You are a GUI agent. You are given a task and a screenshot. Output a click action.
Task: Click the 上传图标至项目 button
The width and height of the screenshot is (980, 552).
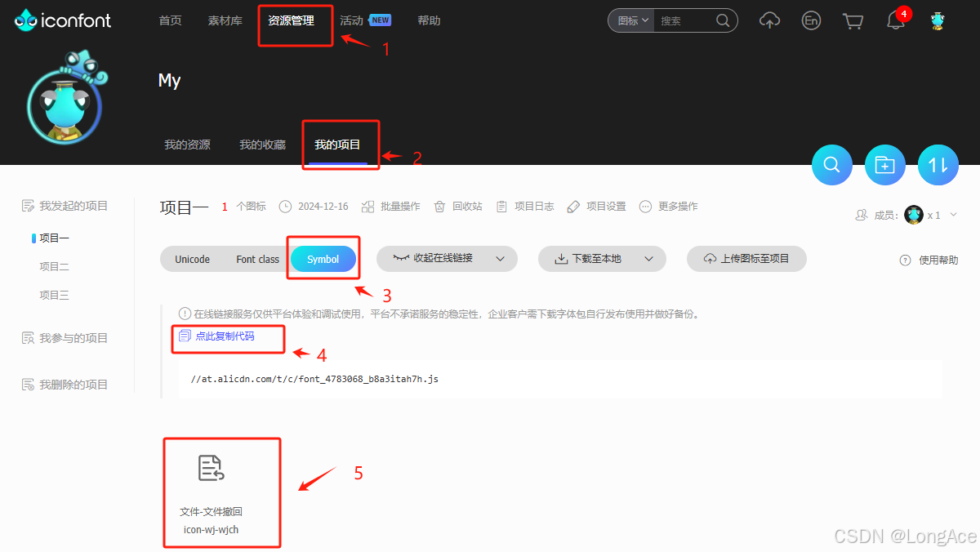coord(746,258)
